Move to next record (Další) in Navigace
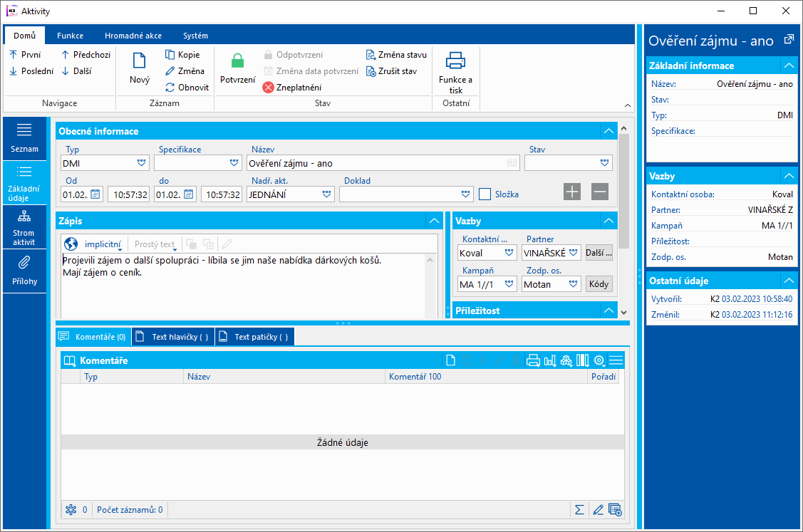Screen dimensions: 803x532 pos(76,71)
